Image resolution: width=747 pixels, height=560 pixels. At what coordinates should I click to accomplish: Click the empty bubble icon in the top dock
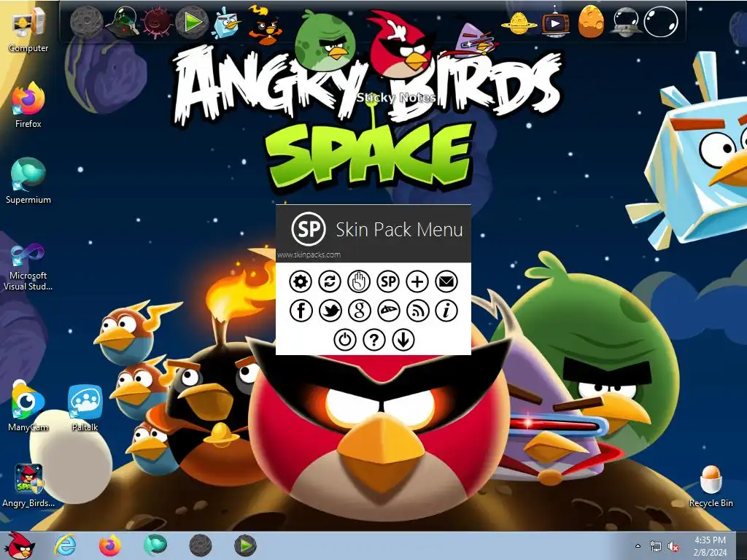661,22
